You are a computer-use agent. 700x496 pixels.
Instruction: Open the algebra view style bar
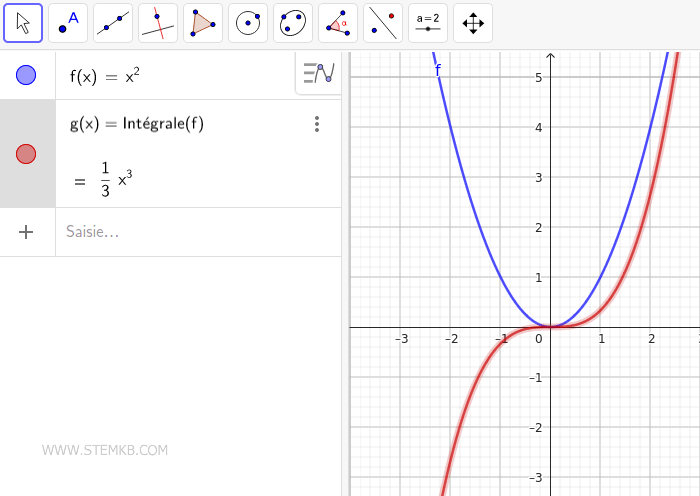[x=318, y=73]
